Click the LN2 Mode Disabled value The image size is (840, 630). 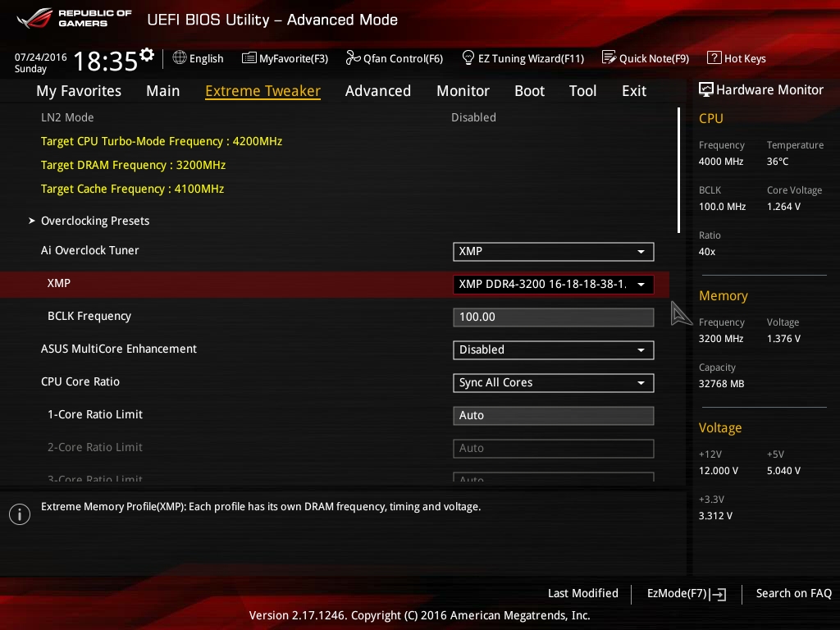point(473,117)
